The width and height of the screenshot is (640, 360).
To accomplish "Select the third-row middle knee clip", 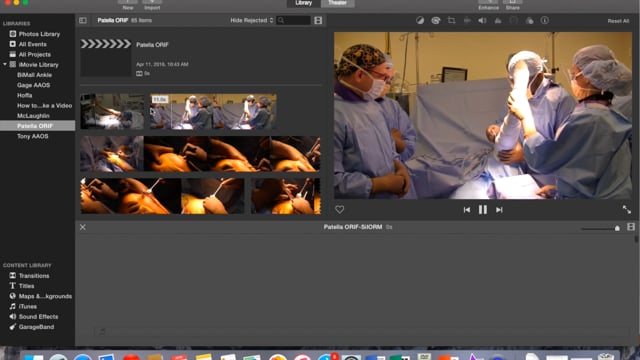I will (213, 196).
